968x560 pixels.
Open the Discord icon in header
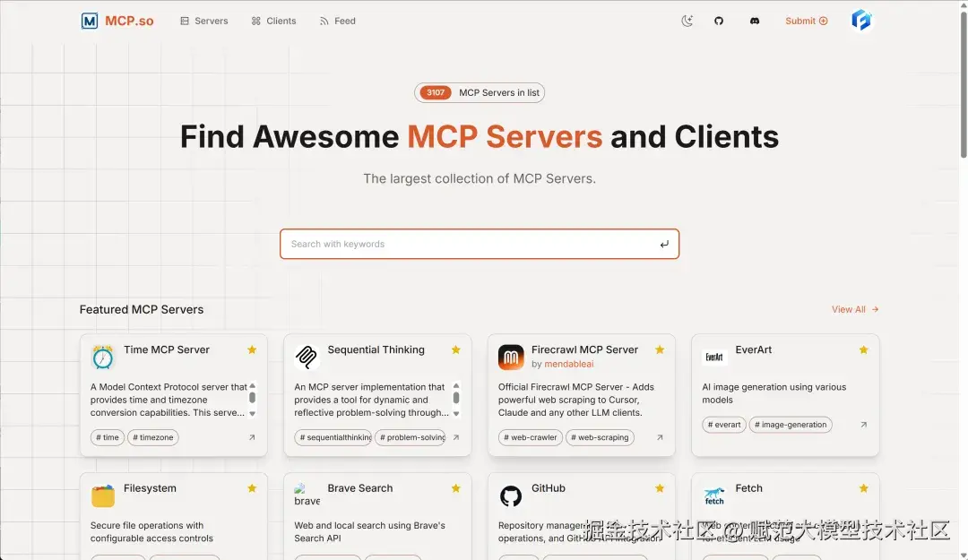[x=755, y=21]
